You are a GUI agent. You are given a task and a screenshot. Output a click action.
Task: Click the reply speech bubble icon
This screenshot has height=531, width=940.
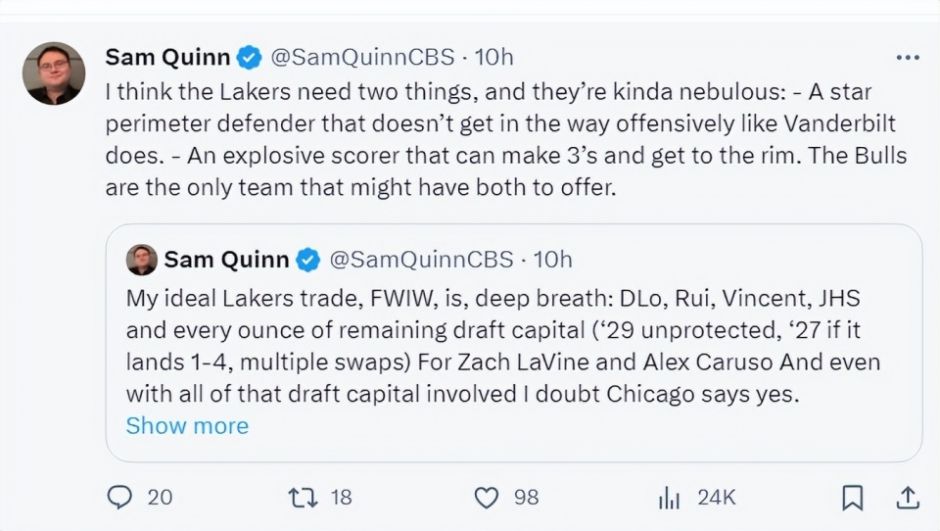[119, 497]
